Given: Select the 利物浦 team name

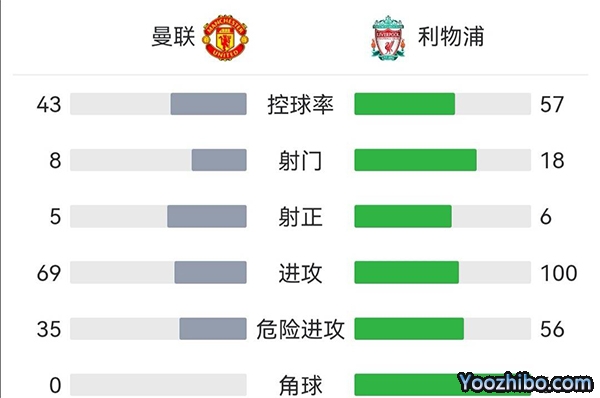Looking at the screenshot, I should tap(451, 37).
